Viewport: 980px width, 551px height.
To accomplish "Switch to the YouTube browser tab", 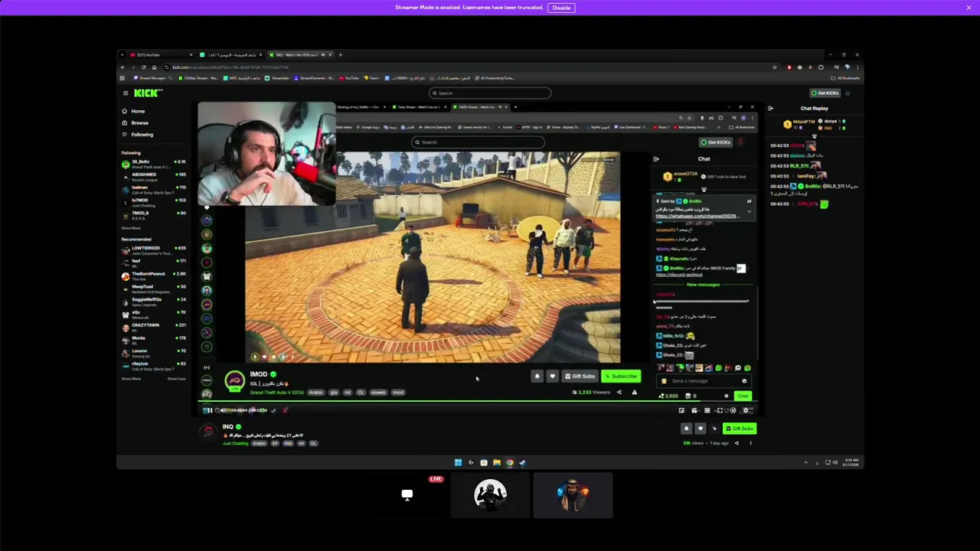I will coord(161,55).
